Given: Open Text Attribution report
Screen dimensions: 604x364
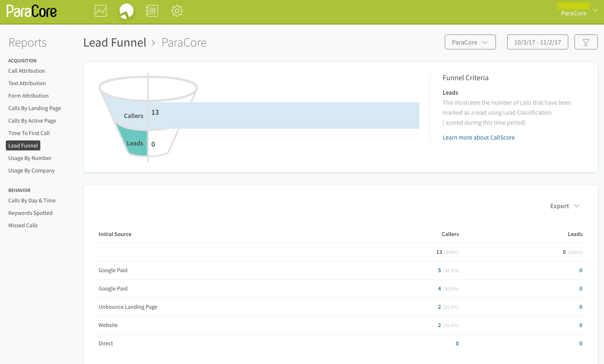Looking at the screenshot, I should (x=27, y=83).
